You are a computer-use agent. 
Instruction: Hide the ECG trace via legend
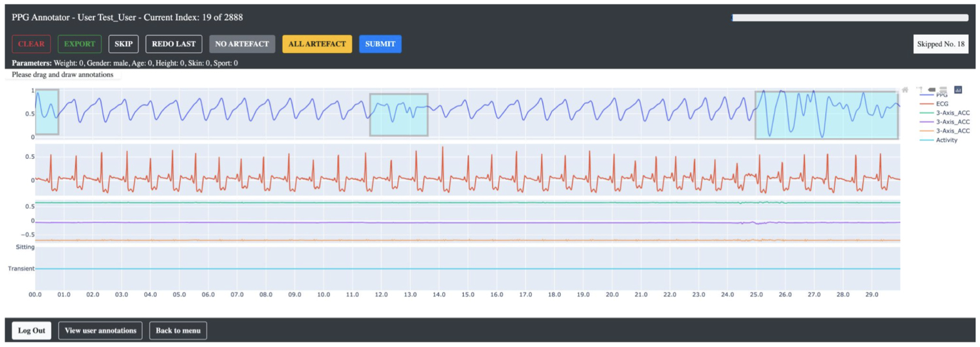point(942,103)
